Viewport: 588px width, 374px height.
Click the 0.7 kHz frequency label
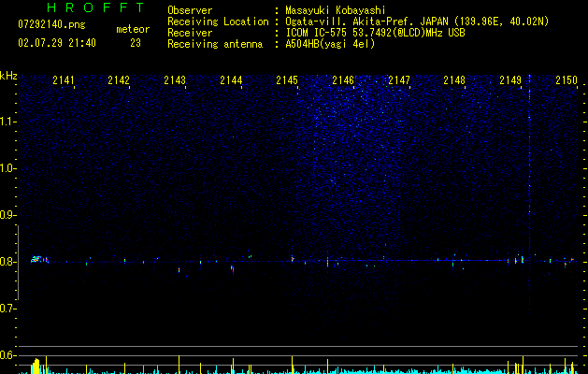click(7, 309)
